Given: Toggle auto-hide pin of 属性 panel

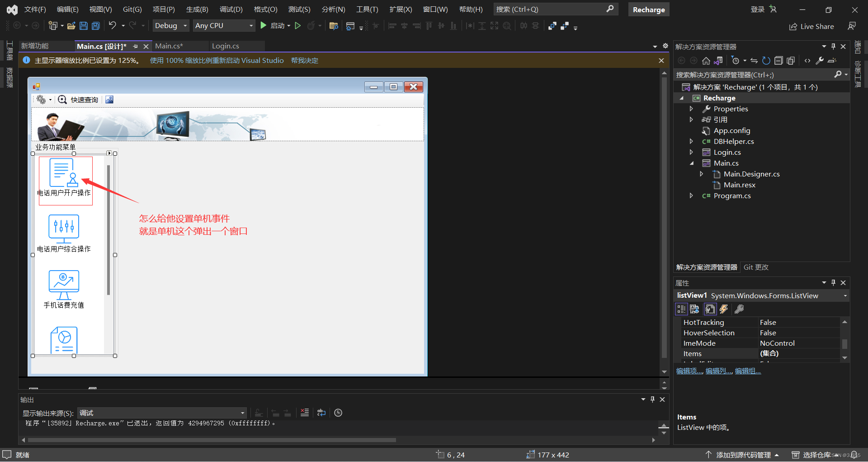Looking at the screenshot, I should [833, 282].
